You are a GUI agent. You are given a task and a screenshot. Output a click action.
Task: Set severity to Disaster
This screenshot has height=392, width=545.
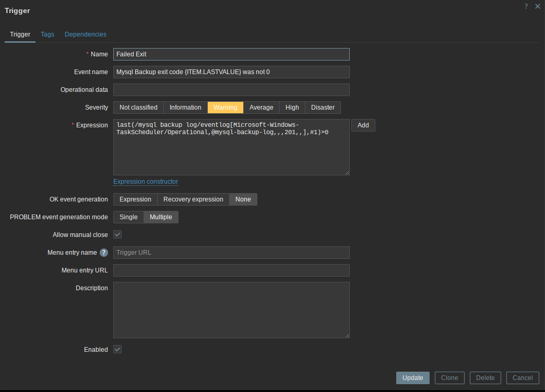click(x=323, y=108)
